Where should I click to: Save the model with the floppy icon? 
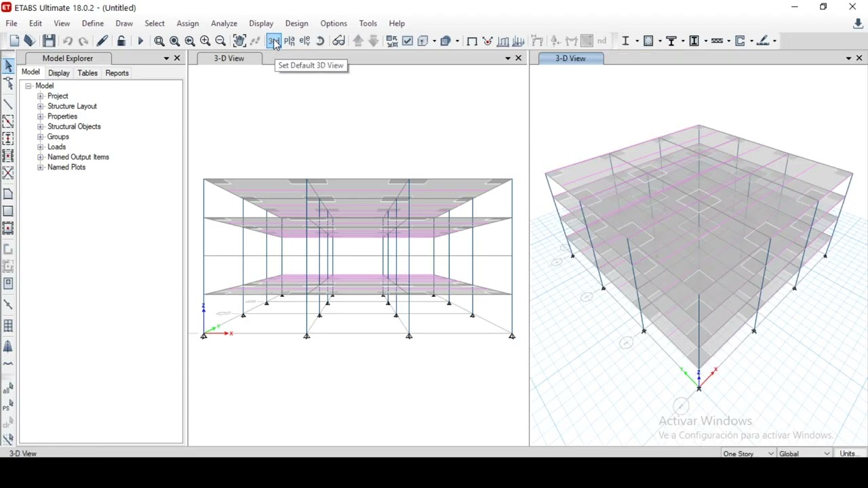tap(49, 41)
